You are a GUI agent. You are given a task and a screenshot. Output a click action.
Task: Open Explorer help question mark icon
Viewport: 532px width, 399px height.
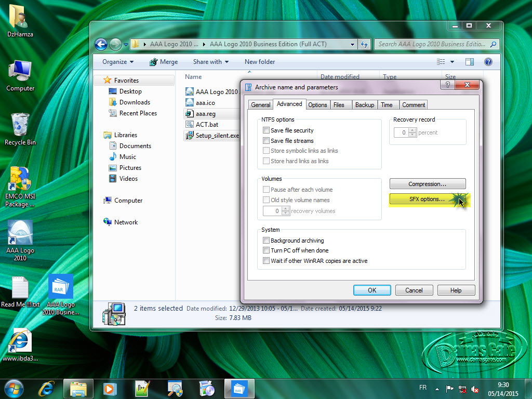(488, 62)
